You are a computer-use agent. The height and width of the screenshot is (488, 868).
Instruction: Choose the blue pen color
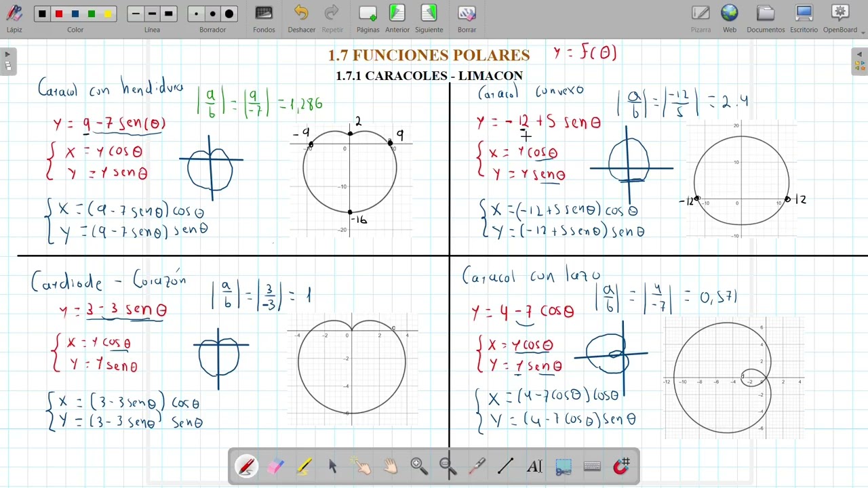pos(75,14)
